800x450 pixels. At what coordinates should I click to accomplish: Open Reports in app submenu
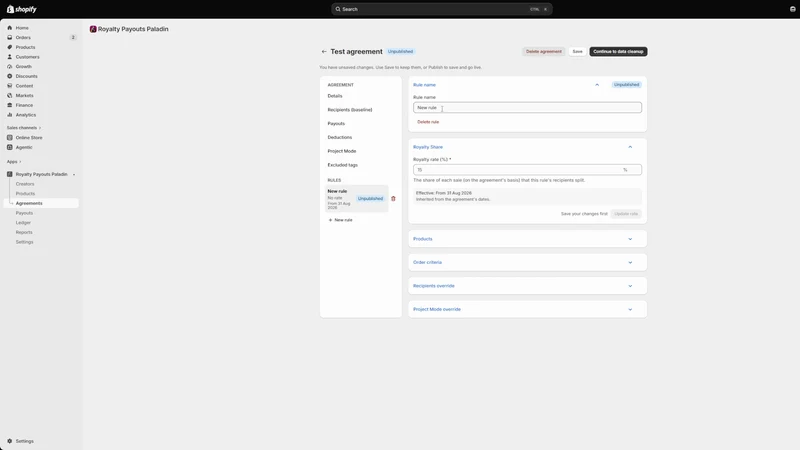click(24, 232)
